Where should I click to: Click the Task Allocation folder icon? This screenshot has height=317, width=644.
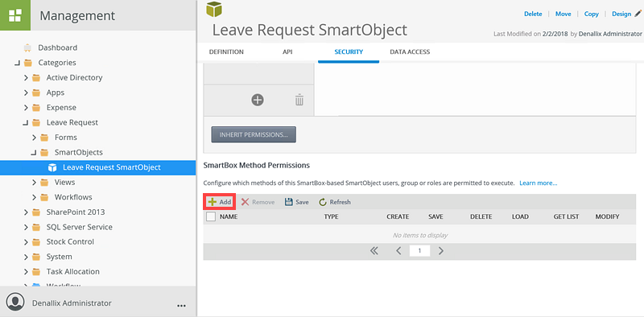click(36, 272)
